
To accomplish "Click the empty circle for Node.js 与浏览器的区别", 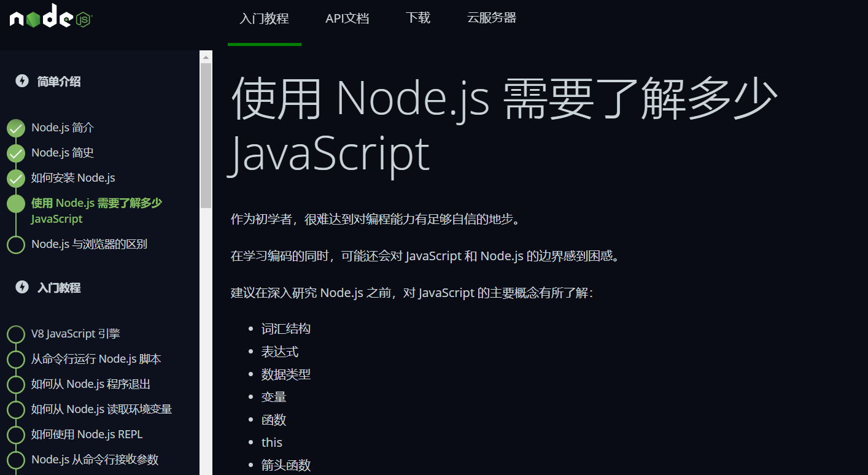I will 16,244.
